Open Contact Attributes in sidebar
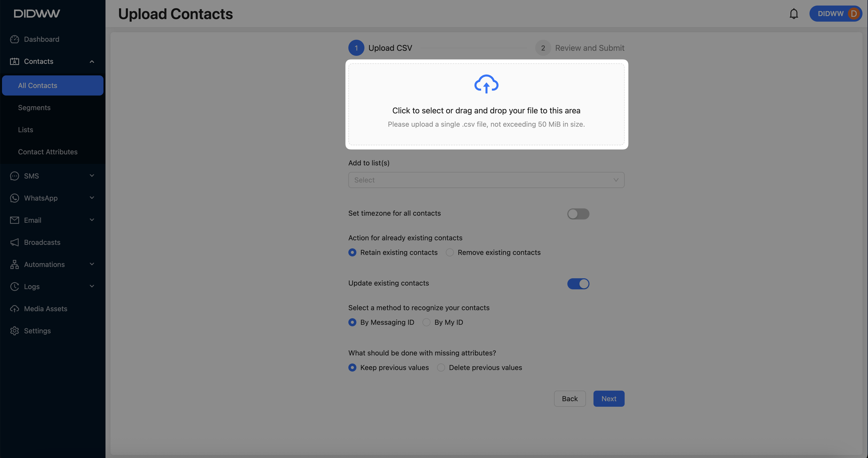 tap(47, 152)
